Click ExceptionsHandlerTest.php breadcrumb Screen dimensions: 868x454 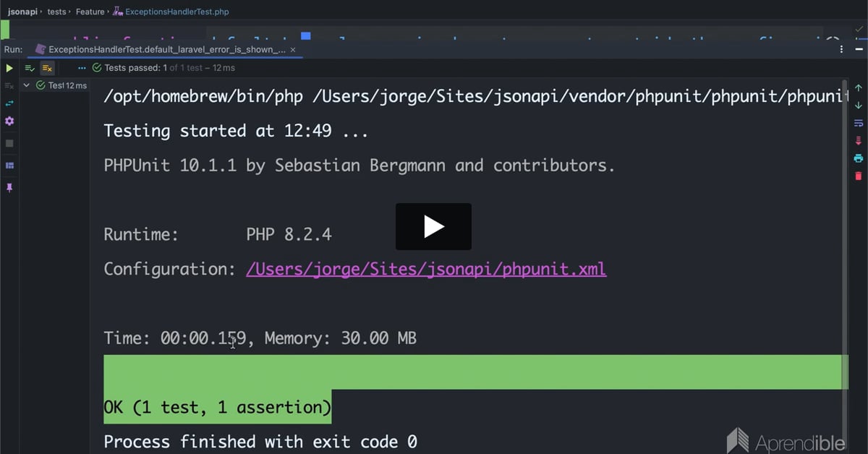coord(171,12)
